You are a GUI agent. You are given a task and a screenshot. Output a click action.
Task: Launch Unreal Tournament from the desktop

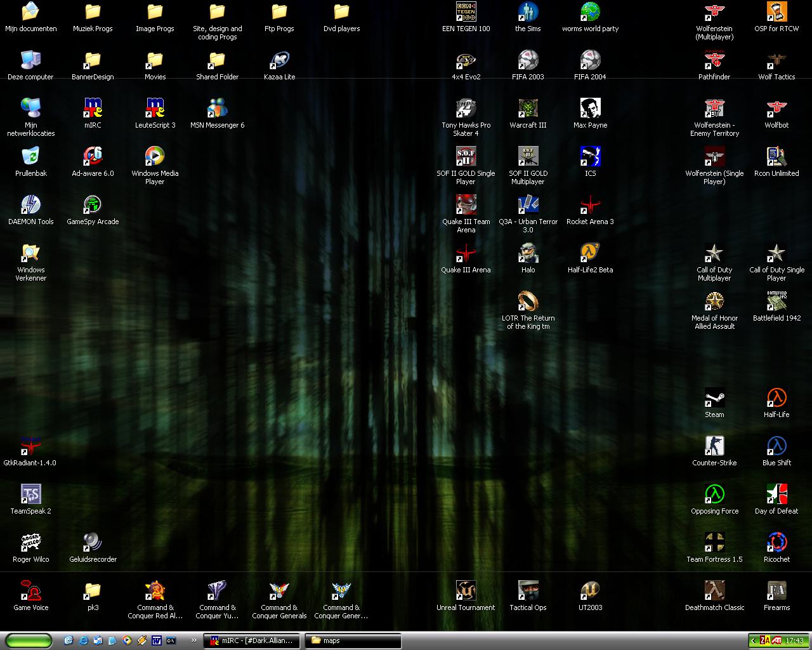coord(466,590)
